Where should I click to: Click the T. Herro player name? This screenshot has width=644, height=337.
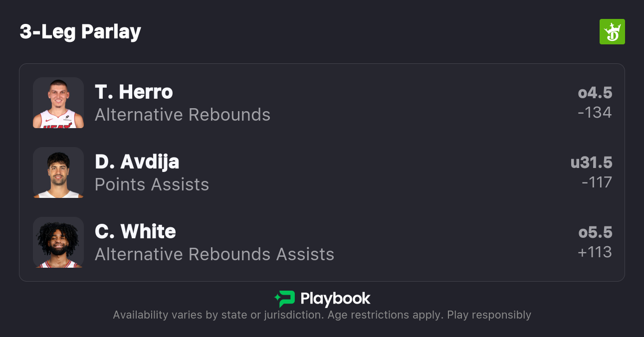pos(134,92)
